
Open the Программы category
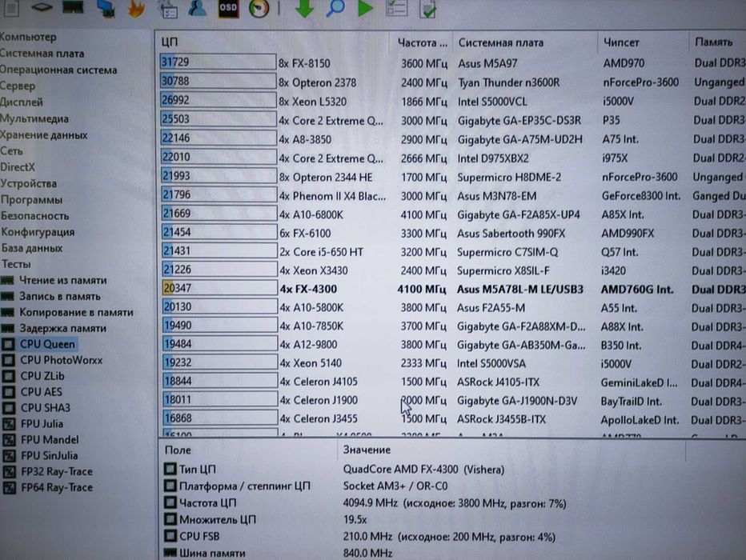[31, 200]
